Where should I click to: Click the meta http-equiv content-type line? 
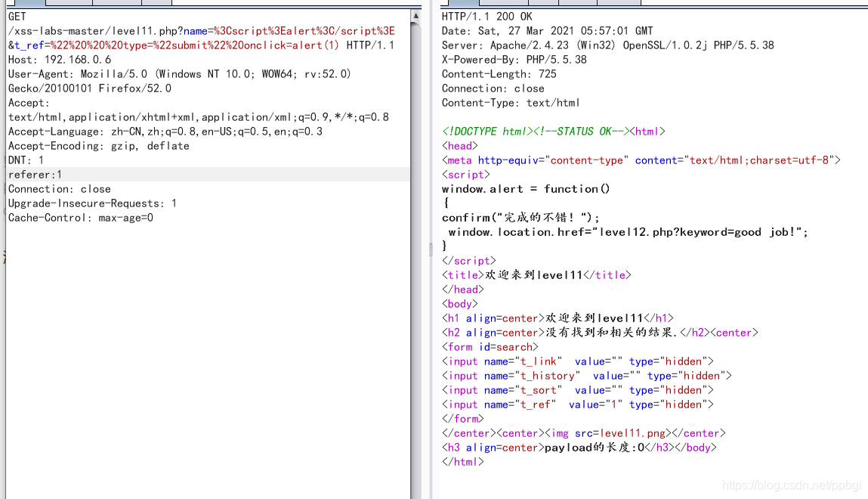(641, 160)
